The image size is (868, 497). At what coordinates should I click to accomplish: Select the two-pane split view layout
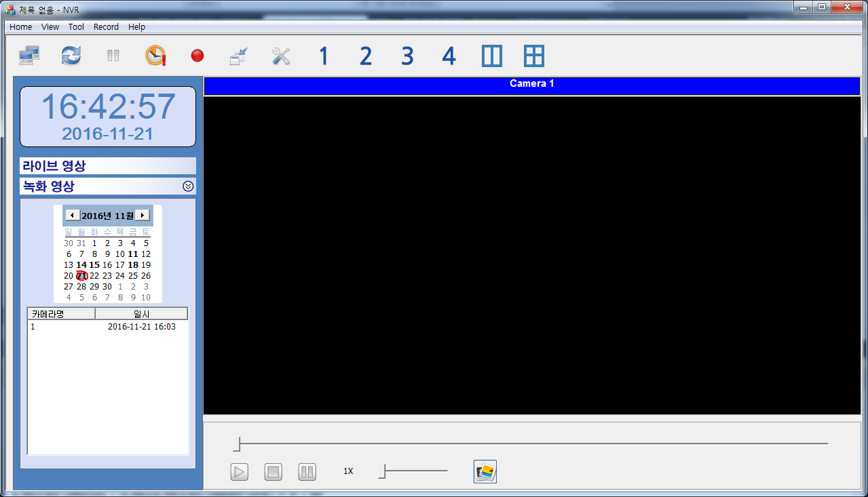[492, 56]
